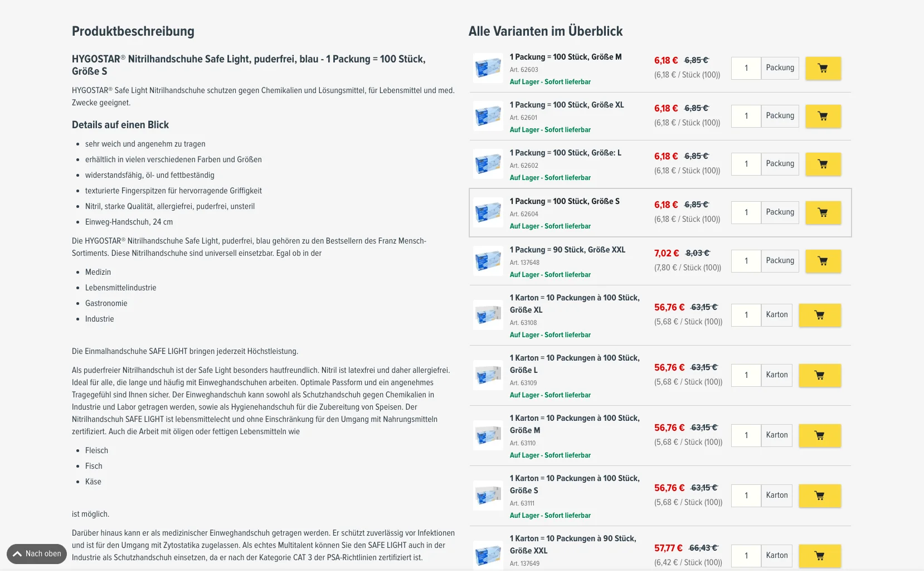Focus quantity field for Größe XXL Packung

[x=746, y=261]
